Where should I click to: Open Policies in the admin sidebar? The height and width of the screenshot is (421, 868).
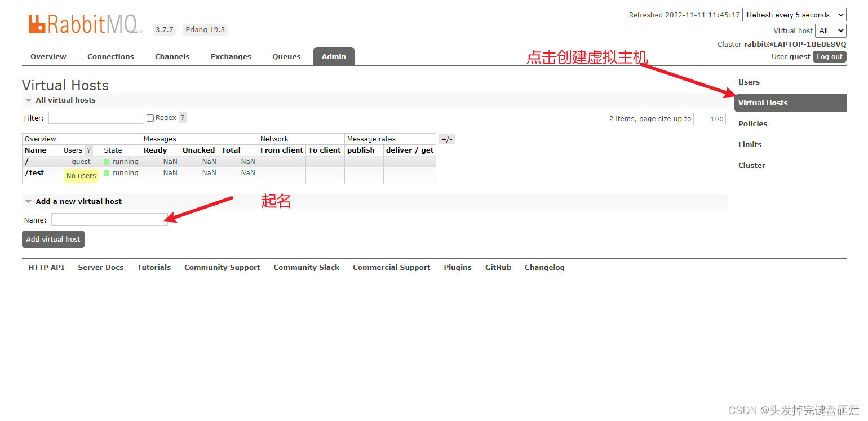click(x=753, y=123)
